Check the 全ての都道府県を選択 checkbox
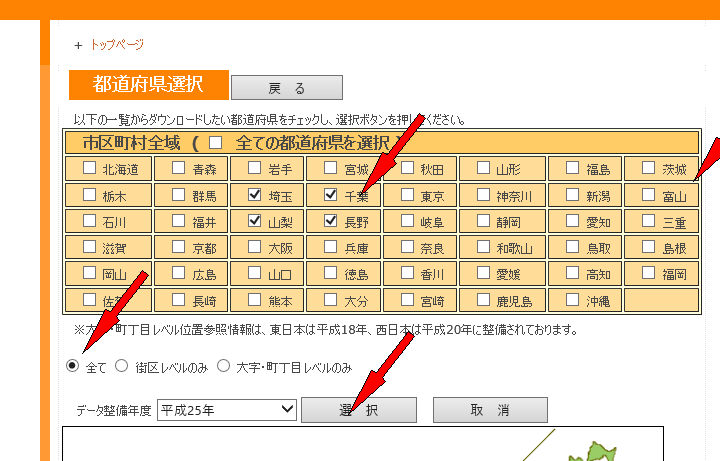720x461 pixels. point(215,143)
